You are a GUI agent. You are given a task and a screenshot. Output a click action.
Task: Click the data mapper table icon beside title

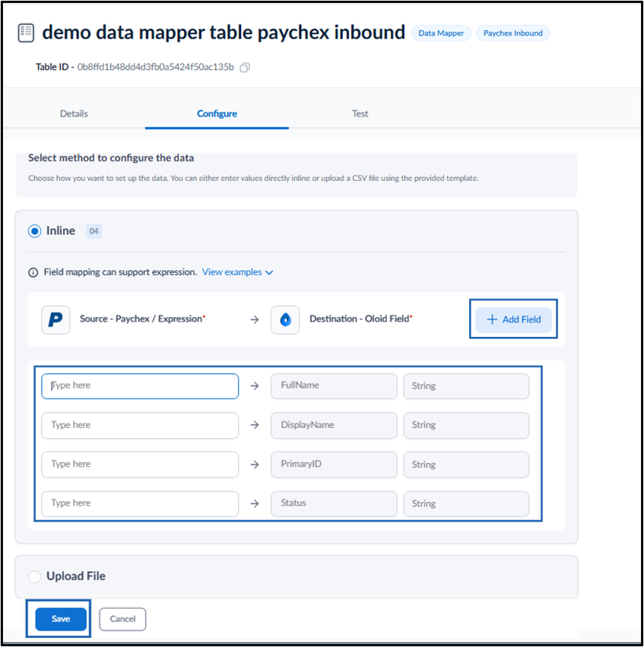(x=26, y=33)
